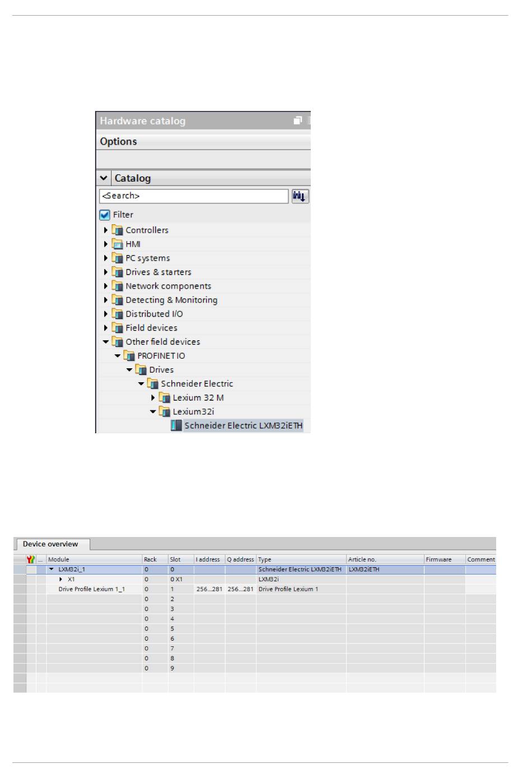Collapse the PROFINET IO node

tap(118, 356)
